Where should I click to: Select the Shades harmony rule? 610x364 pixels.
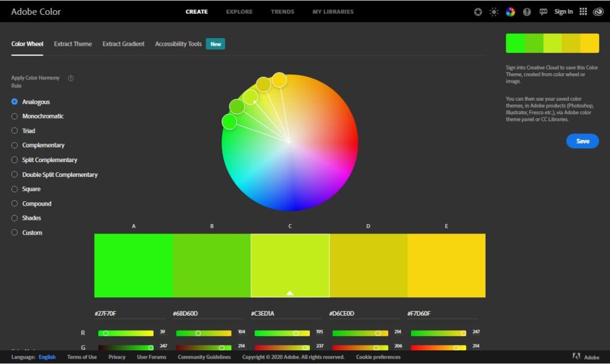click(26, 218)
